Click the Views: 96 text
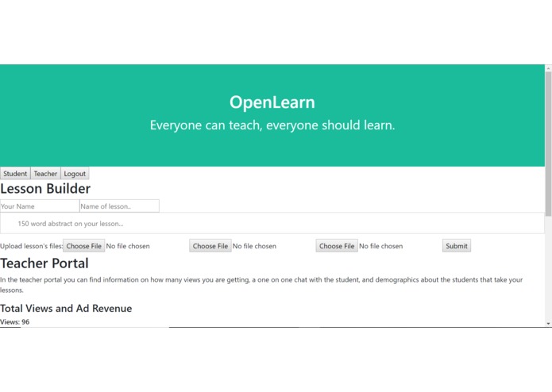This screenshot has width=552, height=392. (15, 322)
